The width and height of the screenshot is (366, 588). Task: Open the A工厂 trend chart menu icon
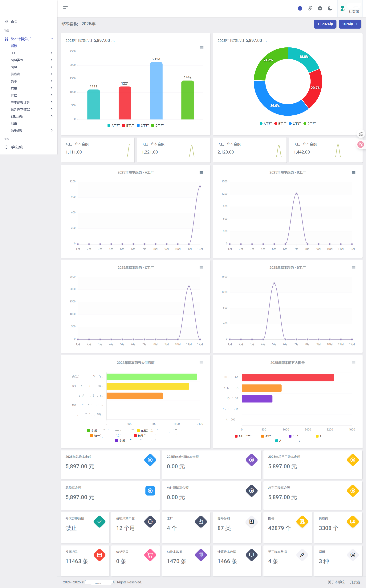click(x=201, y=172)
